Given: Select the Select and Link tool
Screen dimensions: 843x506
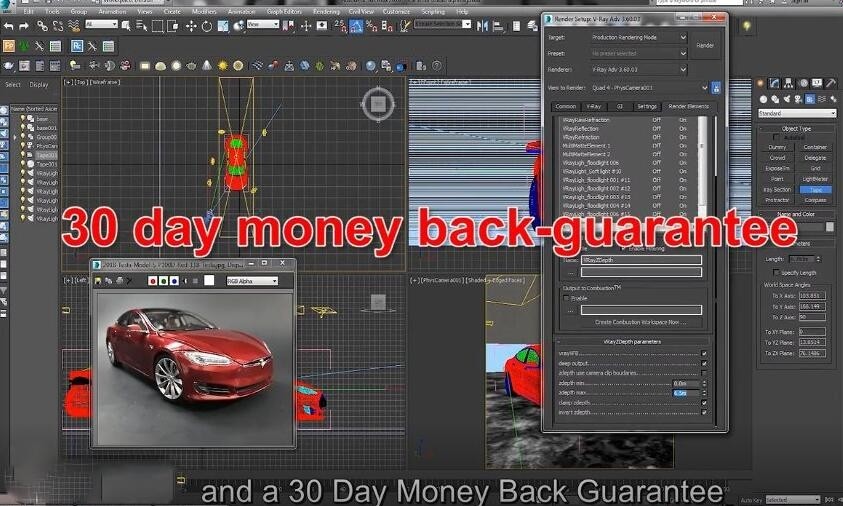Looking at the screenshot, I should pyautogui.click(x=42, y=25).
